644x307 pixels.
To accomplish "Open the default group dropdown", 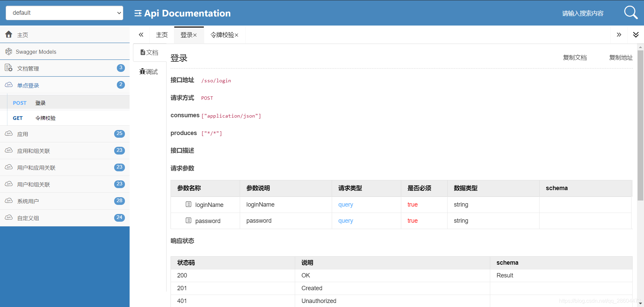I will pos(64,13).
